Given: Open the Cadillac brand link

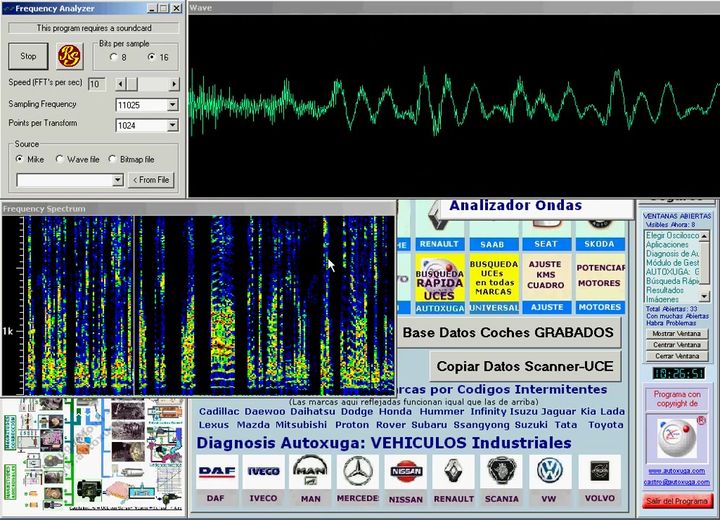Looking at the screenshot, I should (x=219, y=412).
